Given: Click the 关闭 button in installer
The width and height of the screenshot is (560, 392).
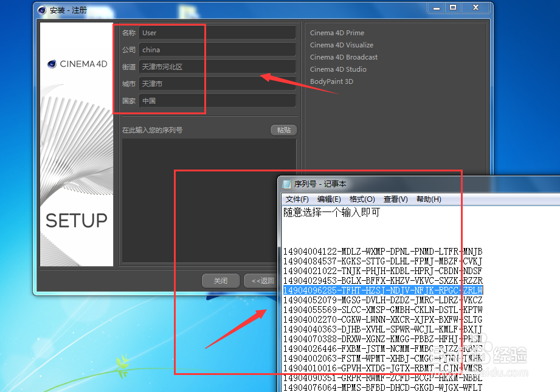Looking at the screenshot, I should (x=221, y=281).
